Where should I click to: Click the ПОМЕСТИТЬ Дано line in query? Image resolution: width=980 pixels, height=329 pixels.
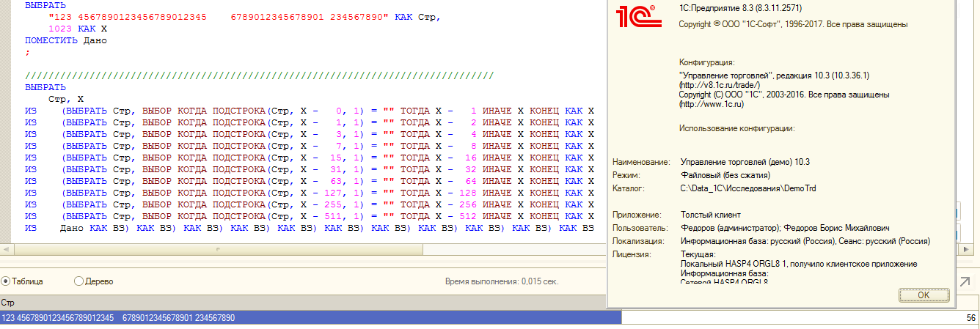pos(66,40)
